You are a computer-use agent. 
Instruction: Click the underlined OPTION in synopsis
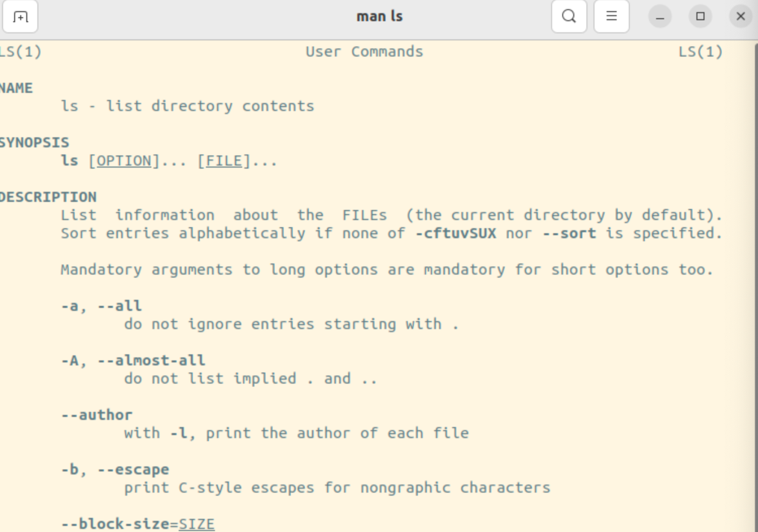point(124,161)
